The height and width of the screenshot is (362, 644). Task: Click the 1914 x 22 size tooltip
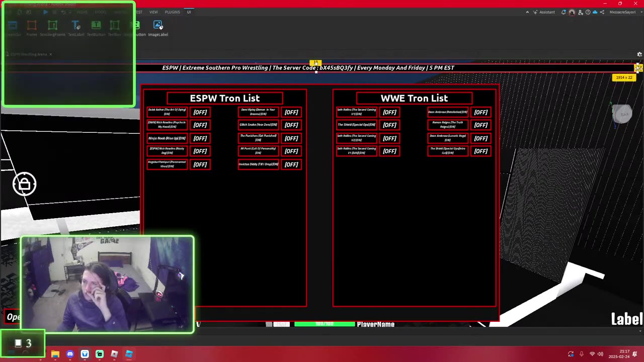[x=624, y=77]
